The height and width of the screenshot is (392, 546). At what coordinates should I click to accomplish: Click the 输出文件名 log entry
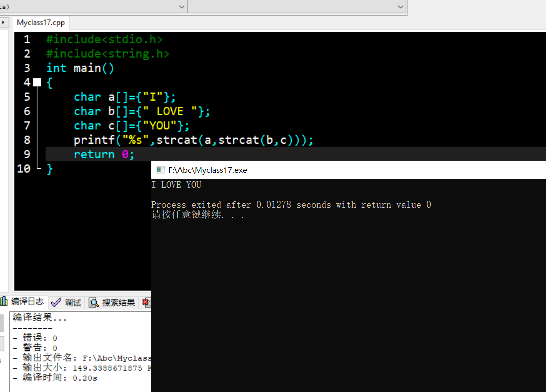click(82, 358)
